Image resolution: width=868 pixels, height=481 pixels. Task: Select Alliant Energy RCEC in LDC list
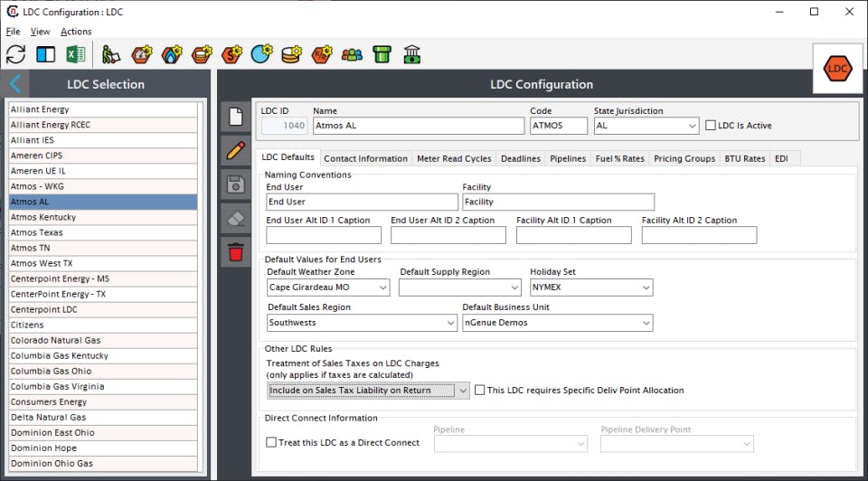(103, 125)
